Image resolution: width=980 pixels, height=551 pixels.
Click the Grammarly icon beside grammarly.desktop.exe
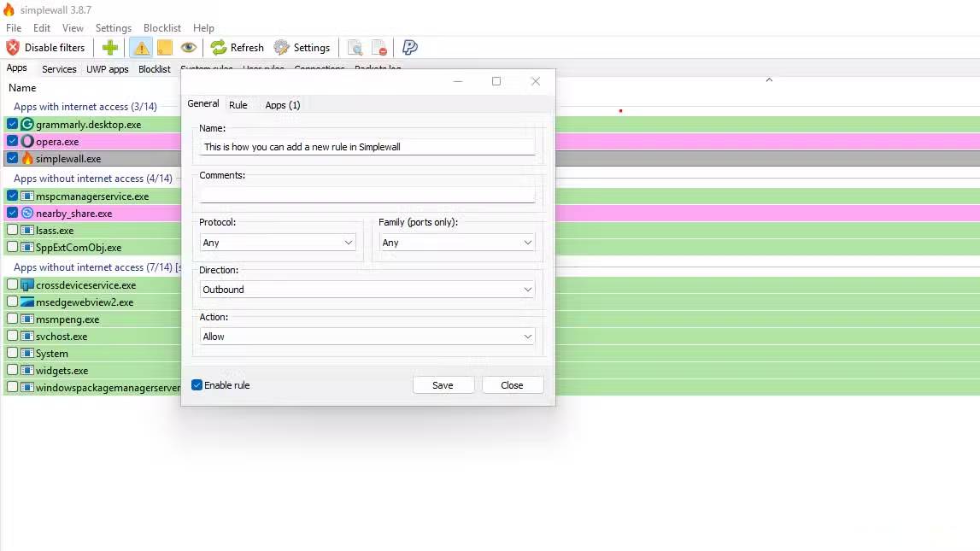(x=26, y=125)
